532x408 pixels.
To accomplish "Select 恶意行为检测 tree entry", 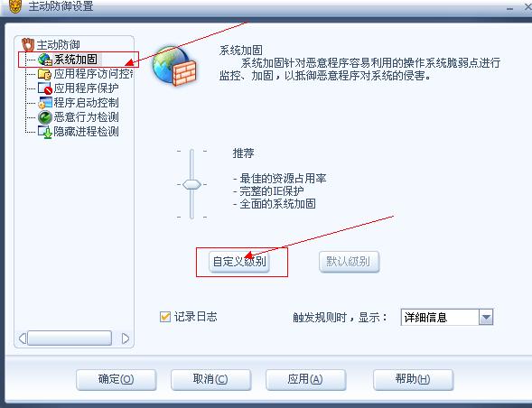I will coord(86,117).
